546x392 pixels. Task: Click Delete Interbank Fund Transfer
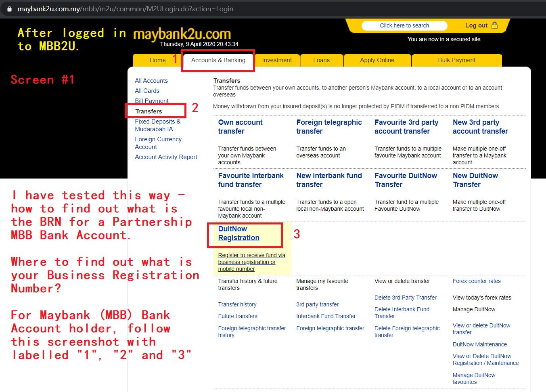[x=402, y=312]
